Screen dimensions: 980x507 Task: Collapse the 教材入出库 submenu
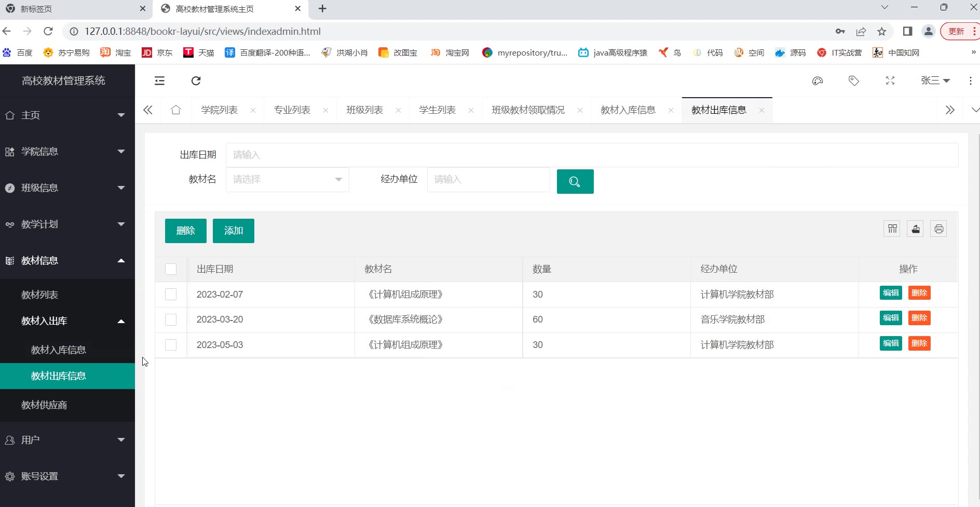[67, 321]
